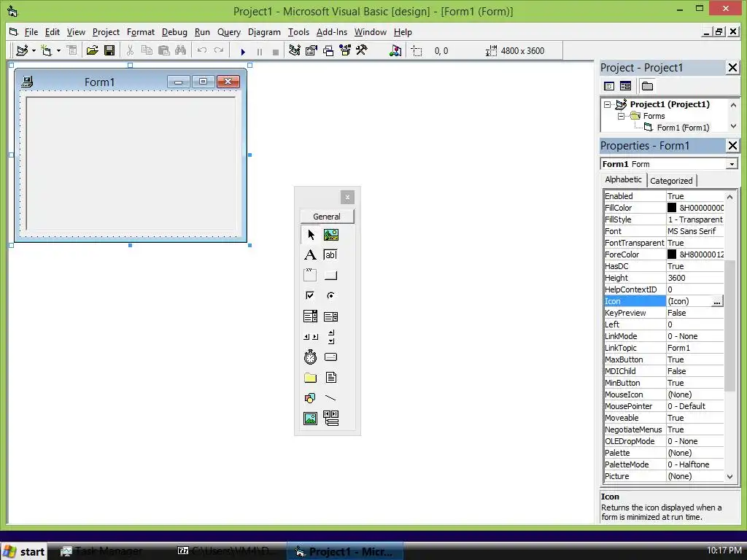The height and width of the screenshot is (560, 747).
Task: Choose the Shape control in the toolbox
Action: (x=311, y=398)
